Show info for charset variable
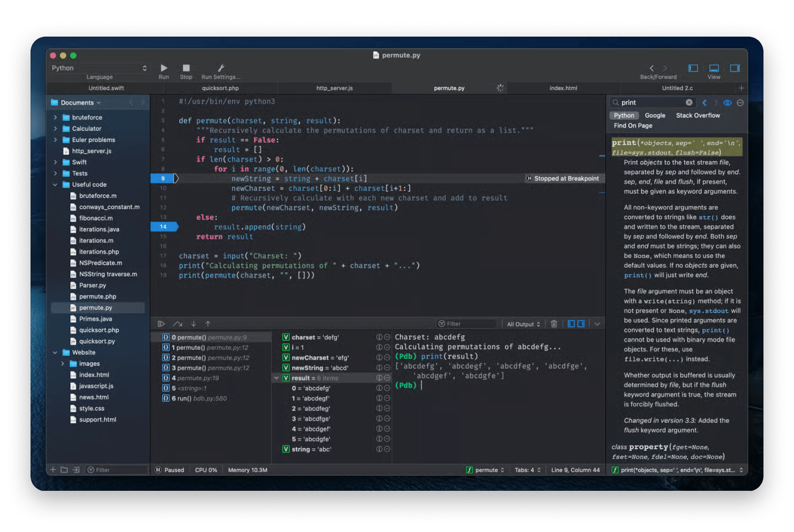Viewport: 794px width, 532px height. tap(379, 337)
